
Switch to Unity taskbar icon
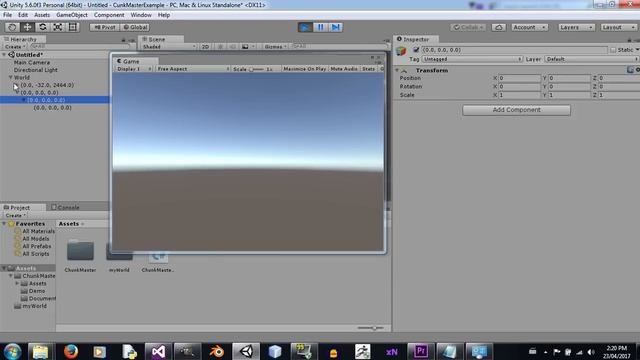[x=246, y=351]
